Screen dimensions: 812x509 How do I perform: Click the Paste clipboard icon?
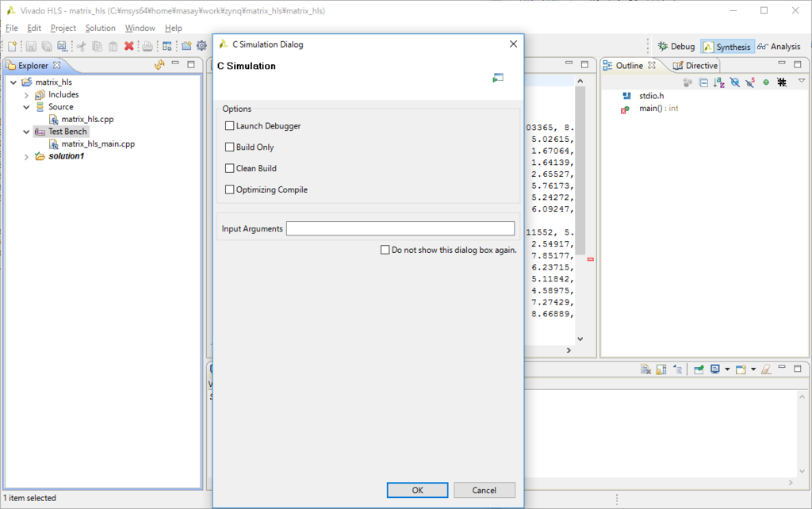point(113,47)
